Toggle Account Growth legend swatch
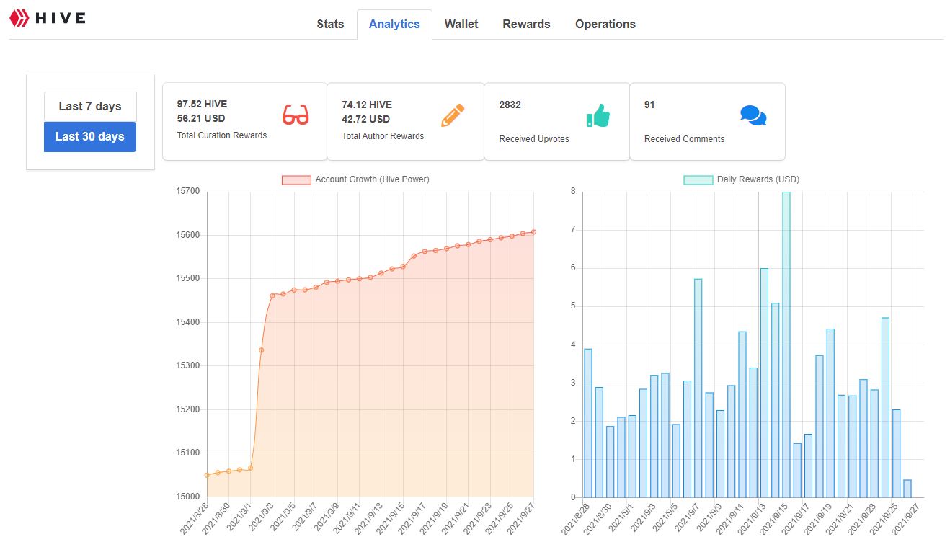This screenshot has height=560, width=950. click(296, 179)
